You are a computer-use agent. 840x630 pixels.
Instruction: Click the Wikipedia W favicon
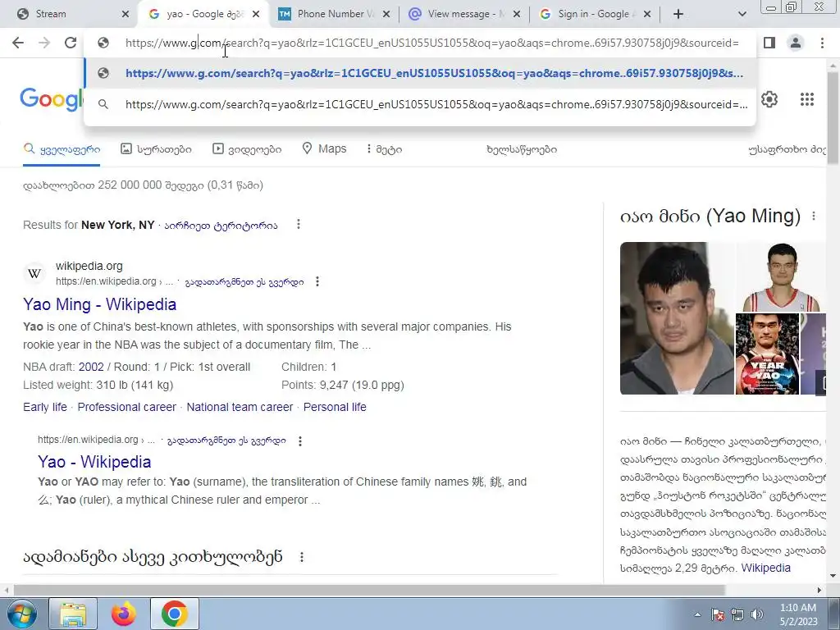(x=34, y=274)
